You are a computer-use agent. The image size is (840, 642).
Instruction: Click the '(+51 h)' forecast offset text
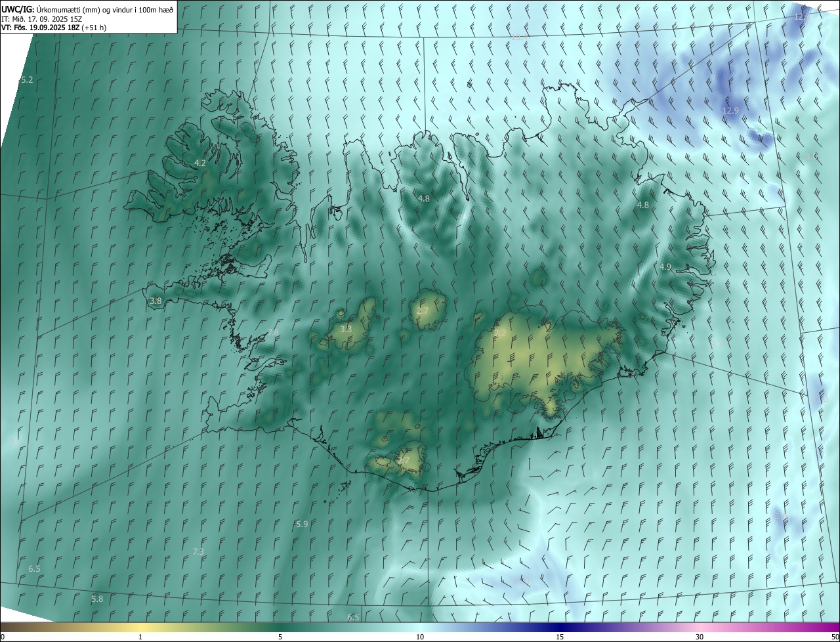[x=93, y=28]
